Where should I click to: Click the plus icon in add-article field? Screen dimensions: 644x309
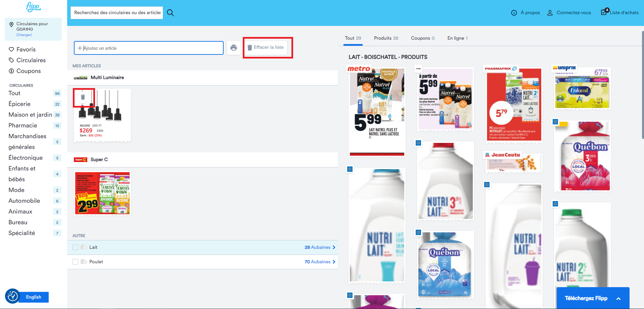[x=80, y=48]
